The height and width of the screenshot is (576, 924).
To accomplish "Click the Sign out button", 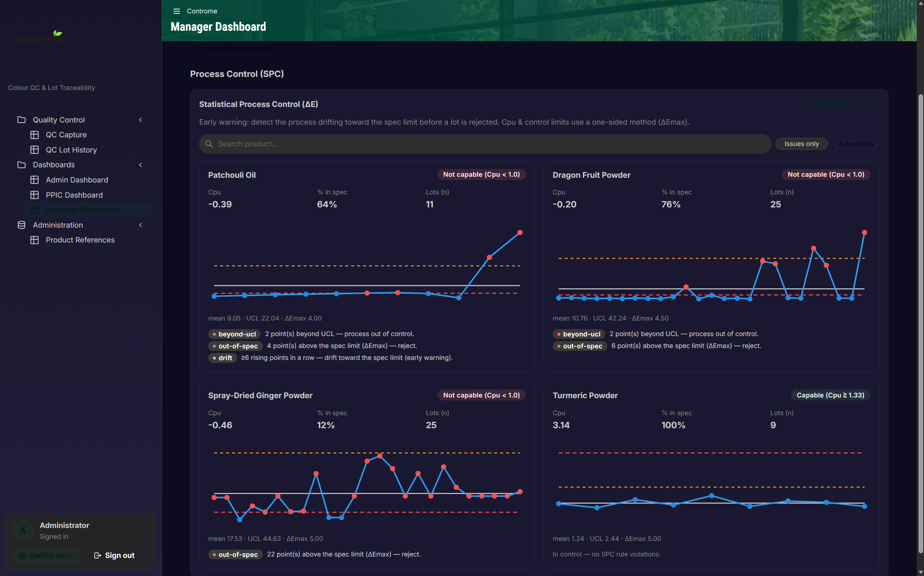I will click(x=114, y=555).
